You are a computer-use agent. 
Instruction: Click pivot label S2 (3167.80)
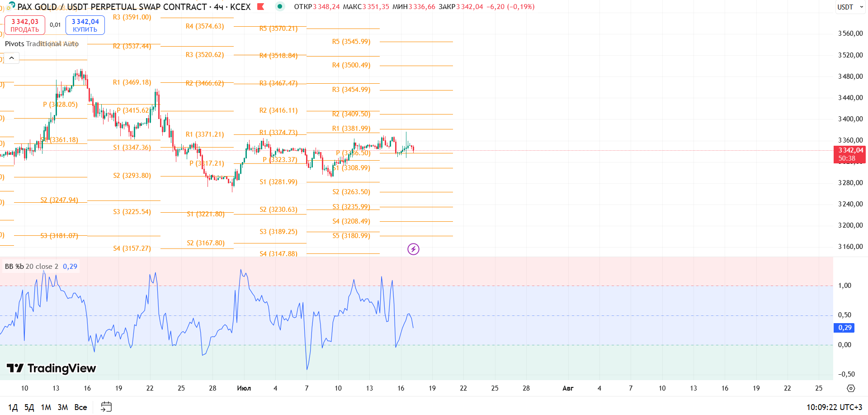tap(206, 243)
